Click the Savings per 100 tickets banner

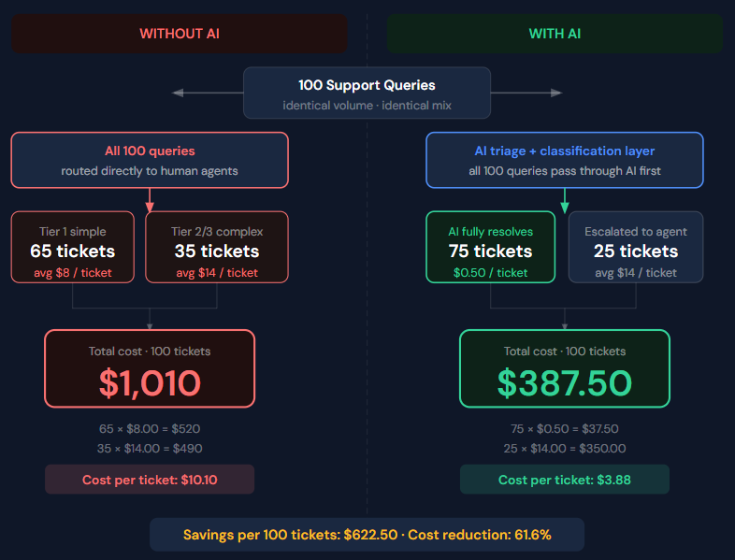[367, 535]
